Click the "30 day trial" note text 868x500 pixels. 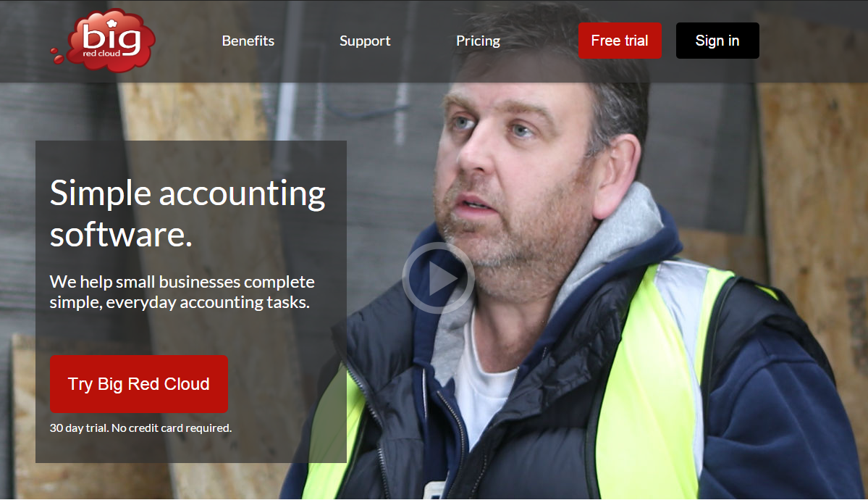(x=140, y=428)
